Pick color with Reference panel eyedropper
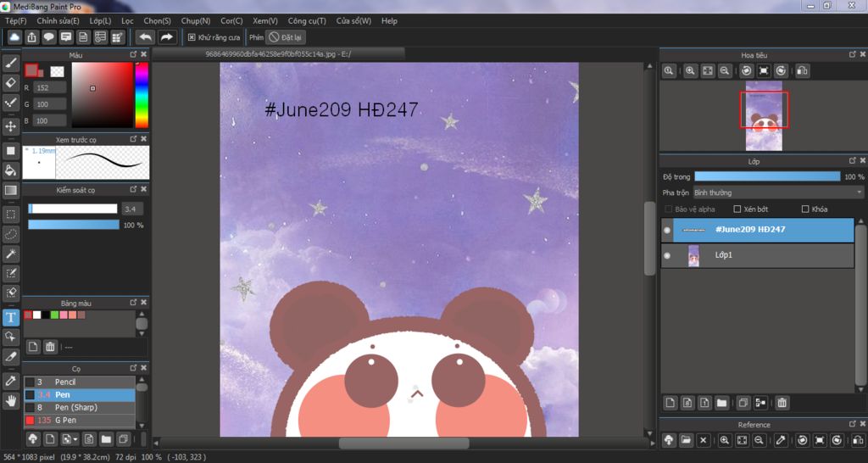Viewport: 868px width, 463px height. click(781, 440)
